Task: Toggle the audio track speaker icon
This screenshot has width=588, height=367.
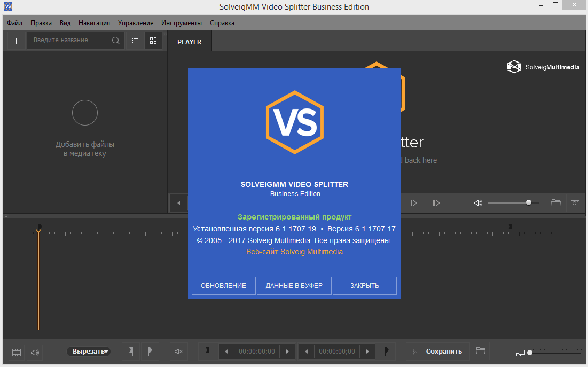Action: pyautogui.click(x=35, y=353)
